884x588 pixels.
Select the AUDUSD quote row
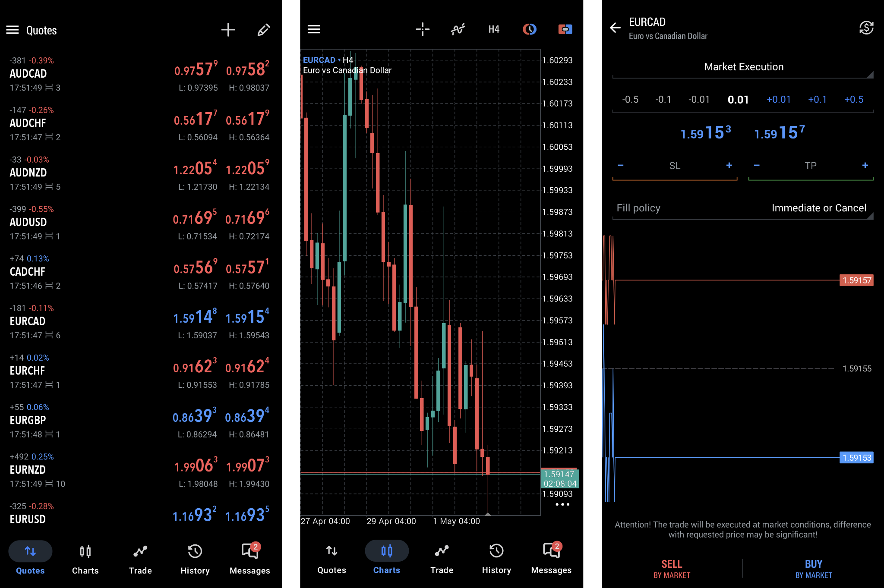click(141, 223)
